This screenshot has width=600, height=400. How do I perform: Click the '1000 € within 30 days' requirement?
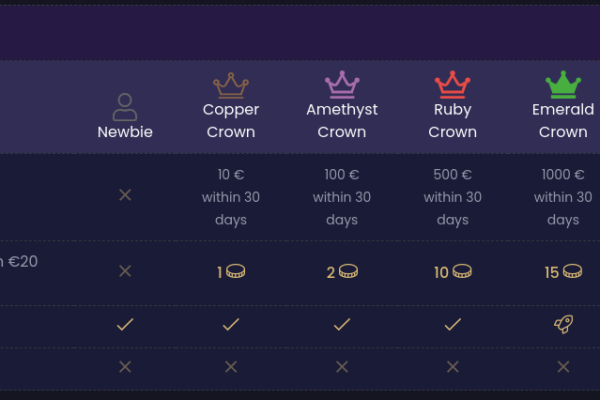click(x=563, y=197)
